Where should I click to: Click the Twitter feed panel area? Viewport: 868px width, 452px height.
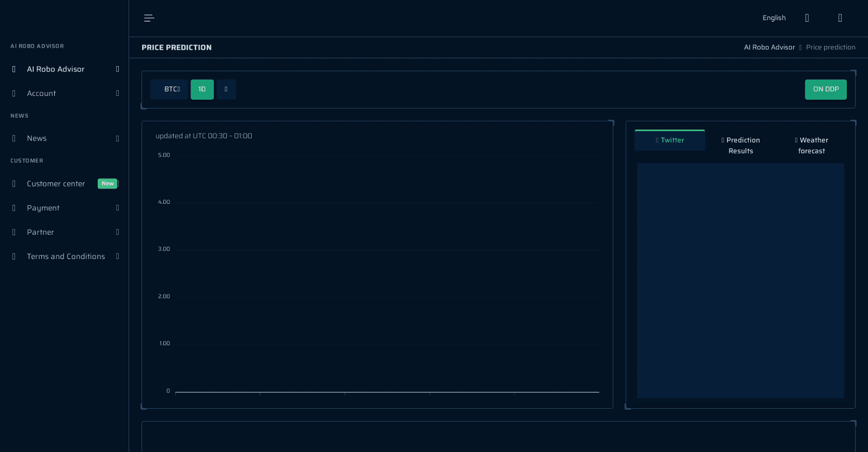click(x=741, y=281)
